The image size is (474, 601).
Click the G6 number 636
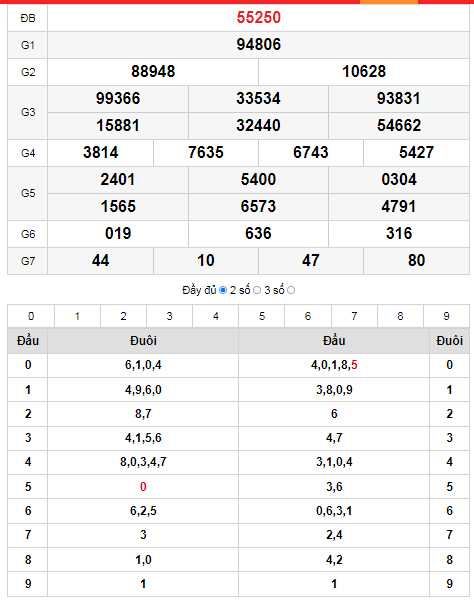tap(258, 233)
